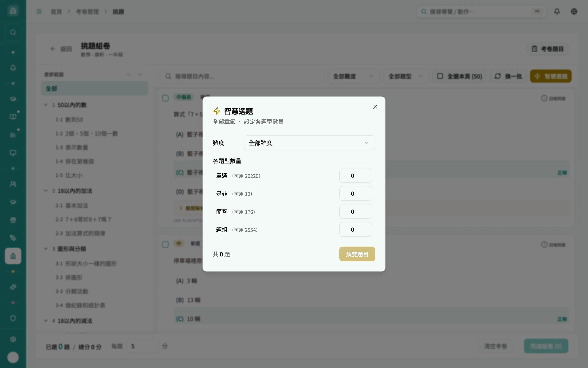Open the users icon in left sidebar
The image size is (588, 368).
[13, 184]
